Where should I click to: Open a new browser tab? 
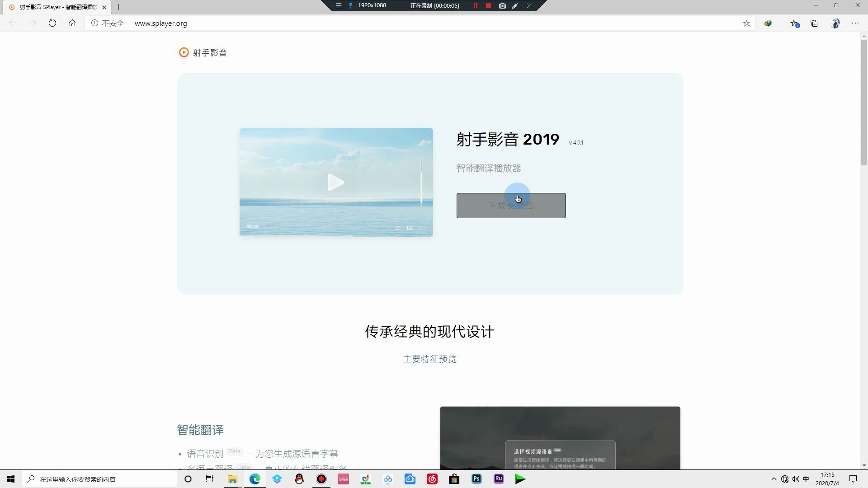click(119, 7)
